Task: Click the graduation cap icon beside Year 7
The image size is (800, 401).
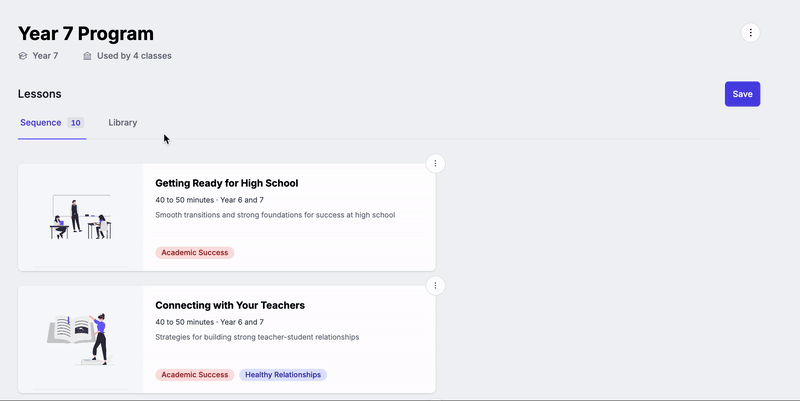Action: [22, 56]
